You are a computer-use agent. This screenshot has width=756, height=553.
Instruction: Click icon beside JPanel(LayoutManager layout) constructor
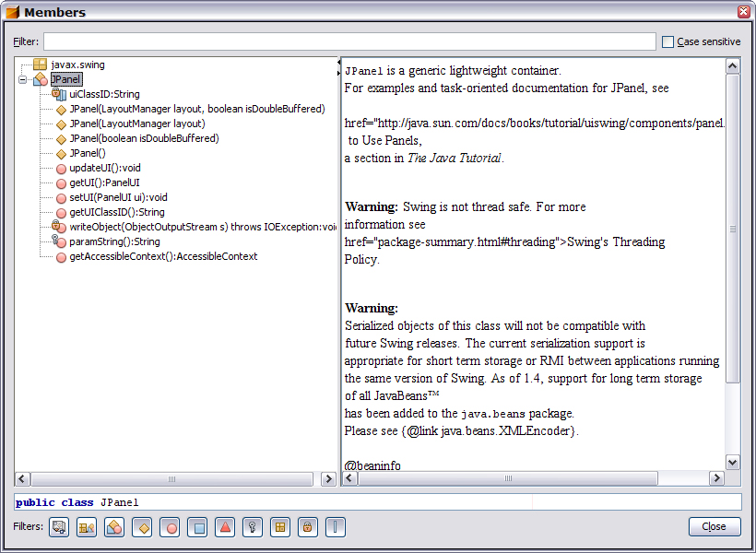(x=61, y=124)
